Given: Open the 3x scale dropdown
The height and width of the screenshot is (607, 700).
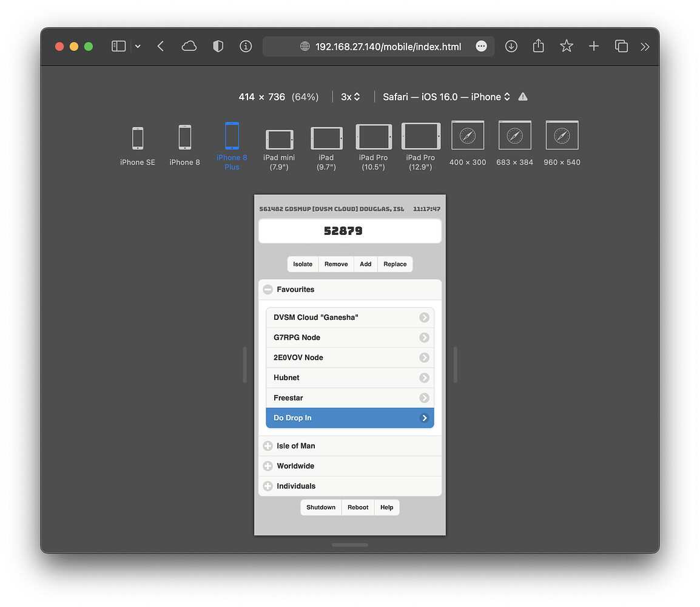Looking at the screenshot, I should pos(351,97).
